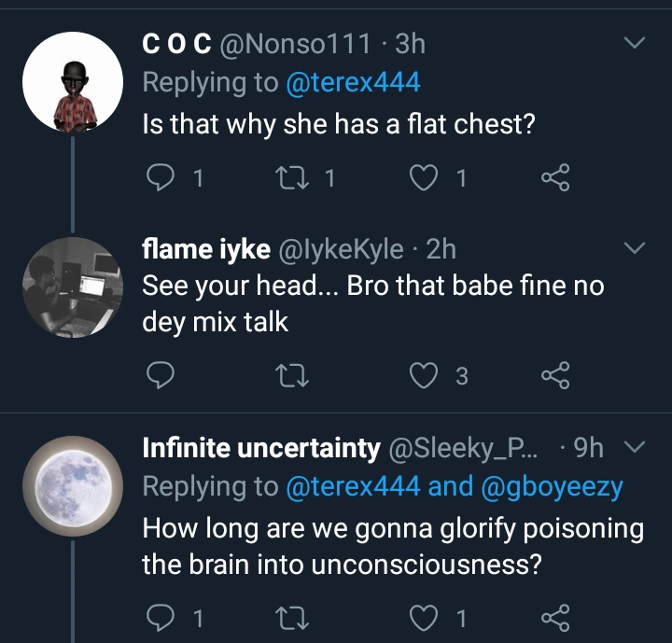Share Infinite uncertainty's tweet
This screenshot has width=672, height=643.
click(555, 618)
